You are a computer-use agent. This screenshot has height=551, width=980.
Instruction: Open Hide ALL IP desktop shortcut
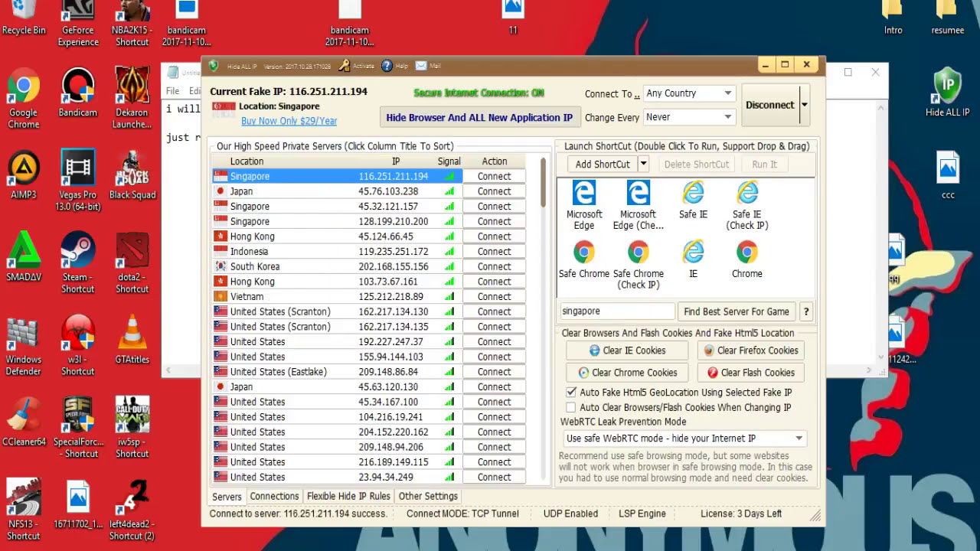pyautogui.click(x=947, y=93)
